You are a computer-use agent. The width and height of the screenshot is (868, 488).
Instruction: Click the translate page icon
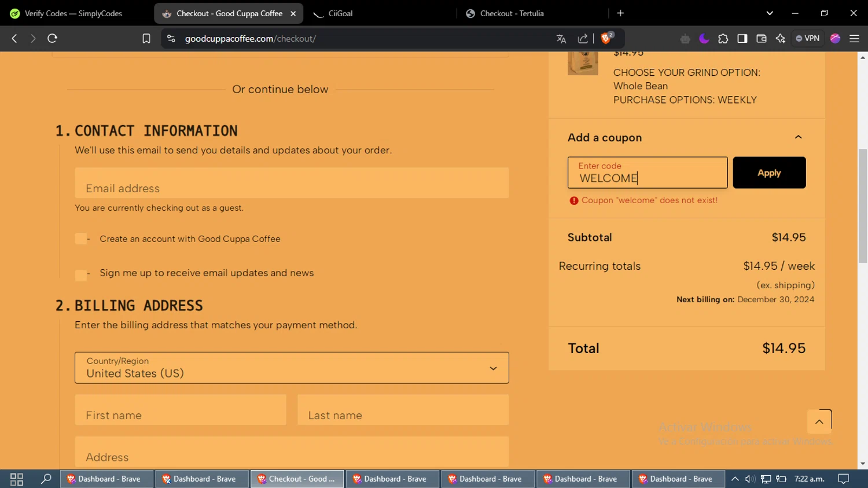pos(561,39)
